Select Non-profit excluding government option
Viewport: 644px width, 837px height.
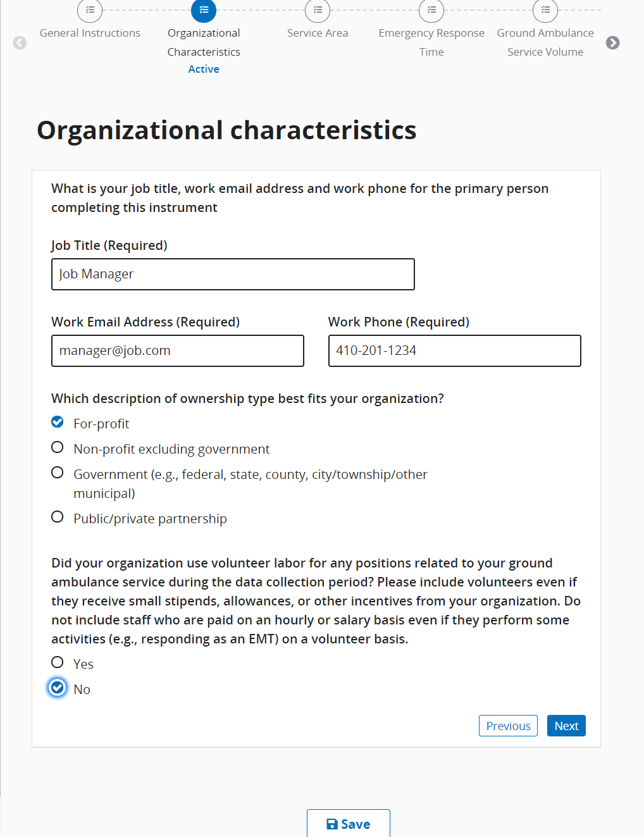point(58,447)
